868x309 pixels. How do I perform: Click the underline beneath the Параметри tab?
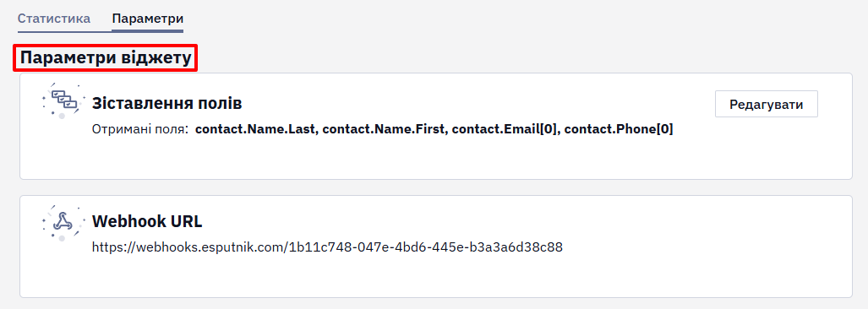[x=147, y=31]
